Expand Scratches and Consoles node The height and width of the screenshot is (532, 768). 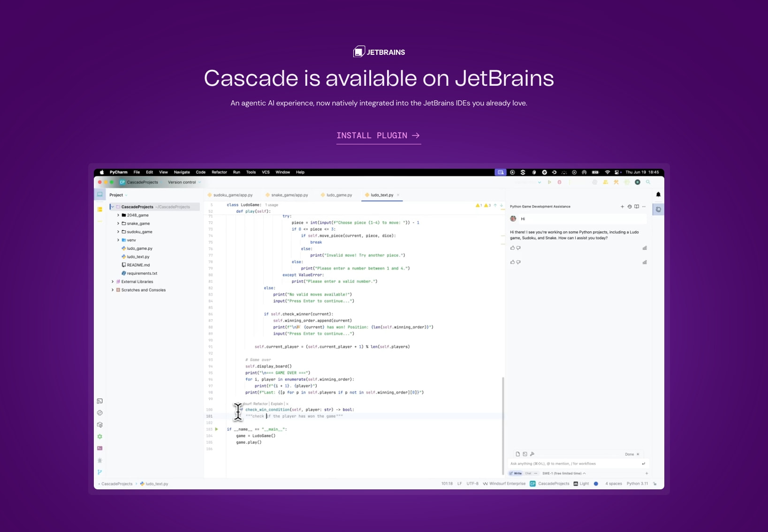[x=113, y=290]
